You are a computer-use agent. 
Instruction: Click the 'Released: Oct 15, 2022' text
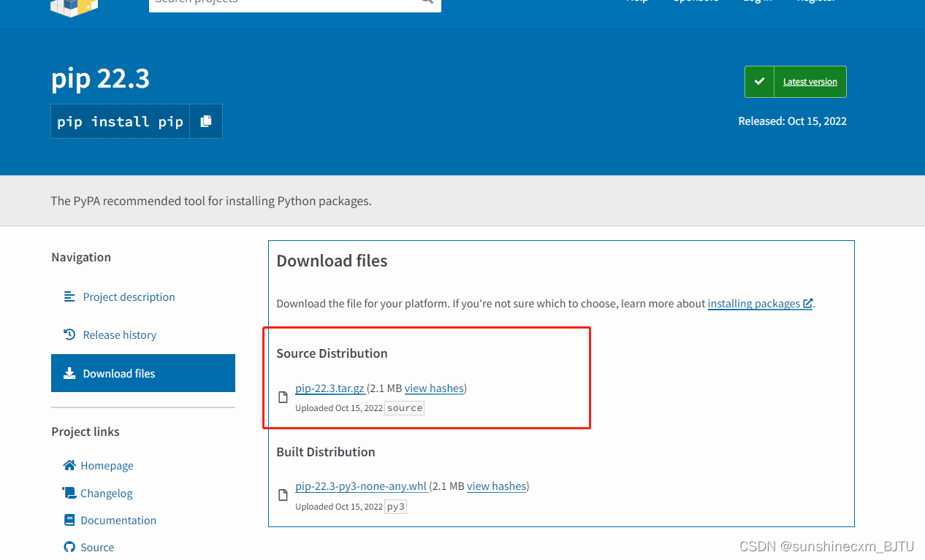[792, 121]
